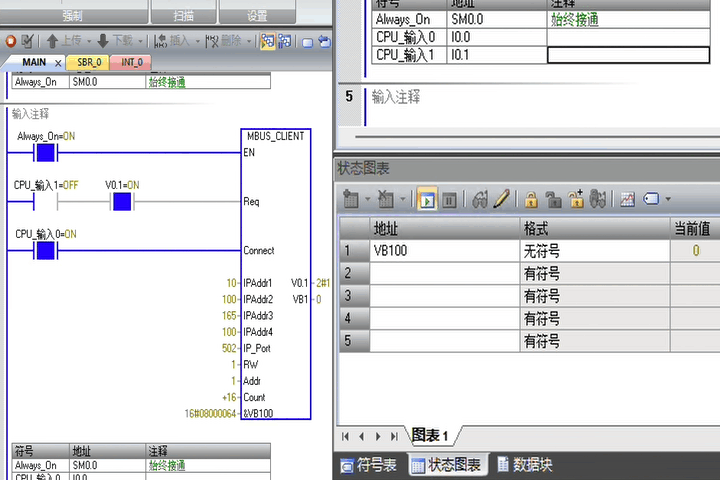Click the Error output VB1 label

(300, 299)
